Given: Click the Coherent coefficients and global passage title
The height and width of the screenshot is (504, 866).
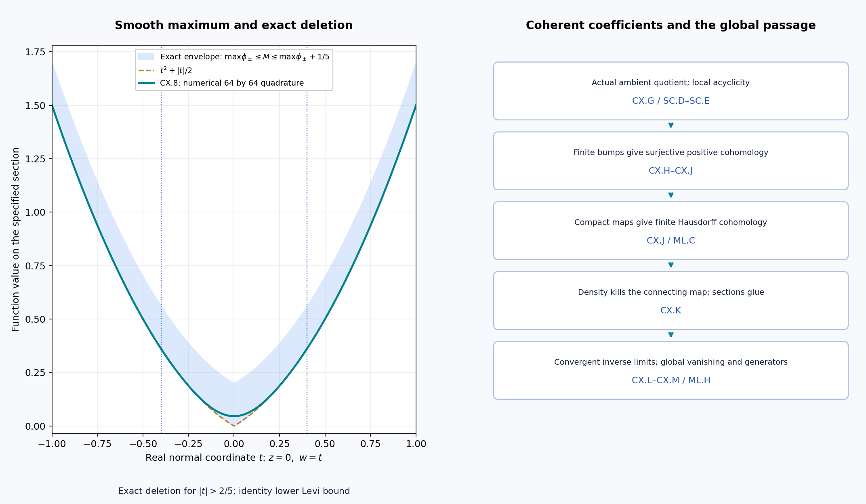Looking at the screenshot, I should (671, 25).
